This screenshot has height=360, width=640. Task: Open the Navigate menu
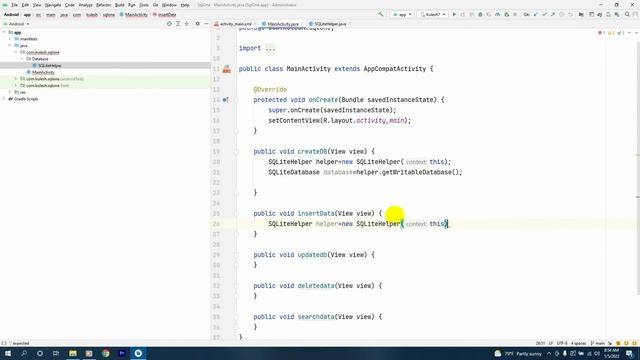click(53, 5)
